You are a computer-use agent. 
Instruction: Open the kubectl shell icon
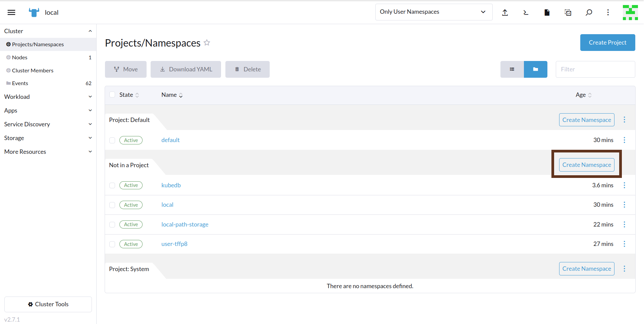(526, 12)
